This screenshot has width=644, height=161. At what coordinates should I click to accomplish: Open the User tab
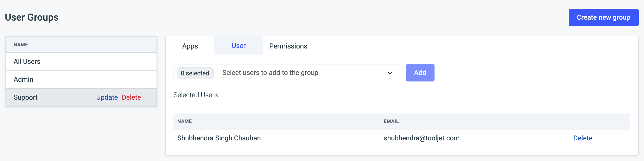pyautogui.click(x=238, y=46)
